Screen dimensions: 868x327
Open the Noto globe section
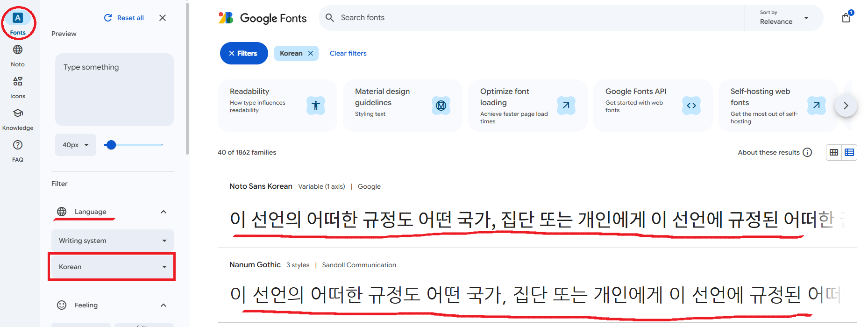(x=18, y=55)
